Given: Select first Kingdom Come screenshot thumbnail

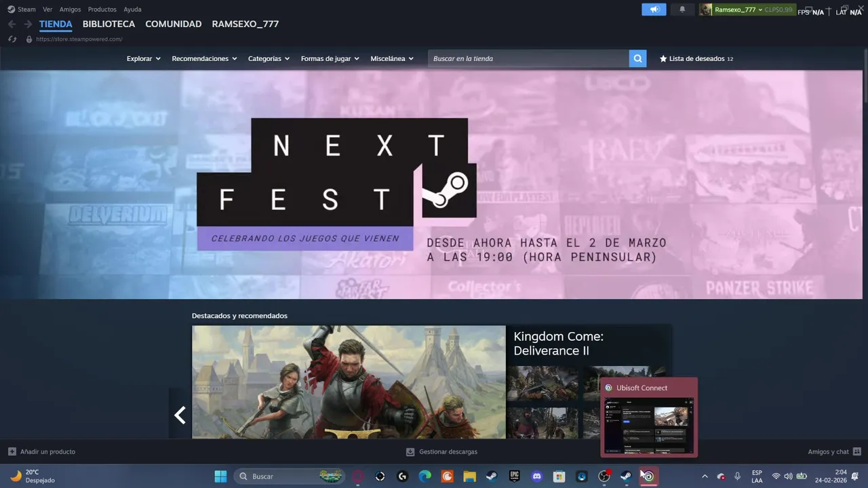Looking at the screenshot, I should coord(542,383).
